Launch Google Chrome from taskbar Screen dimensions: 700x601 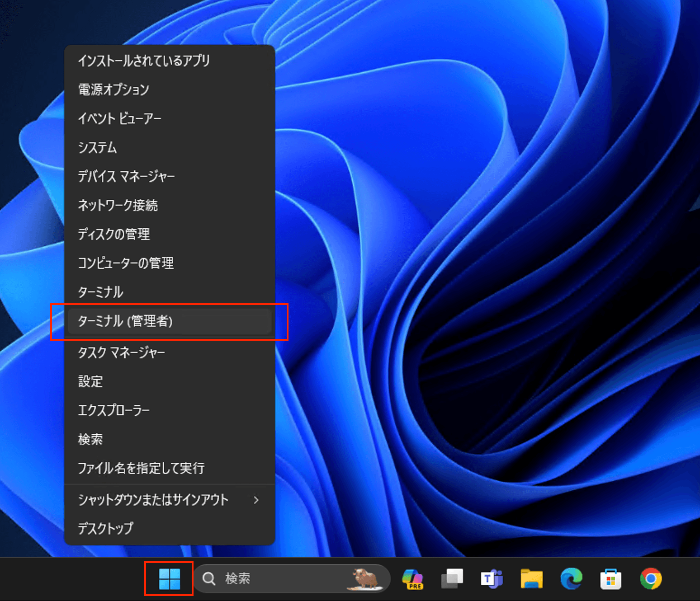pos(651,579)
